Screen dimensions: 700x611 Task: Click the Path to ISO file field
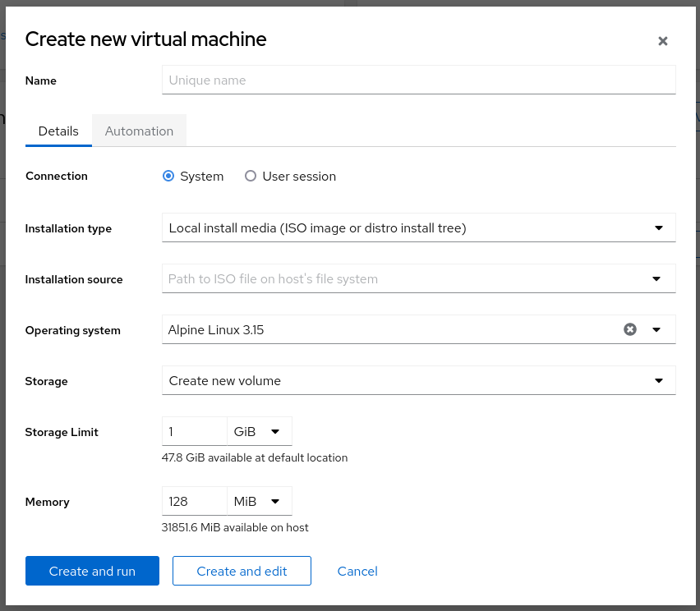394,278
